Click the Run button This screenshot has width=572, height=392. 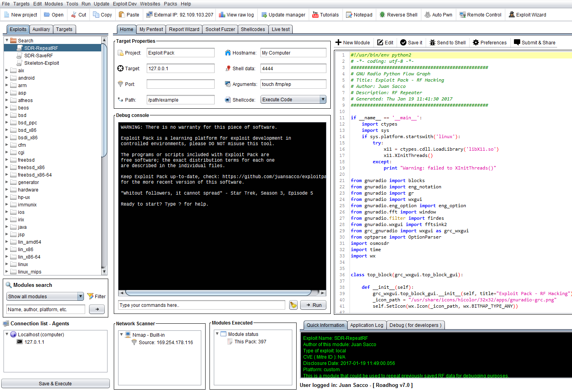pyautogui.click(x=313, y=305)
